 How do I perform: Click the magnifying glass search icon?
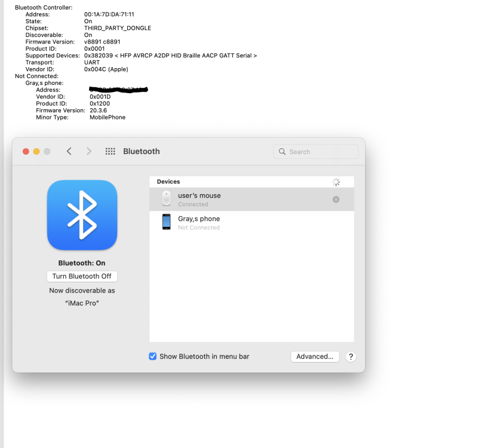282,152
